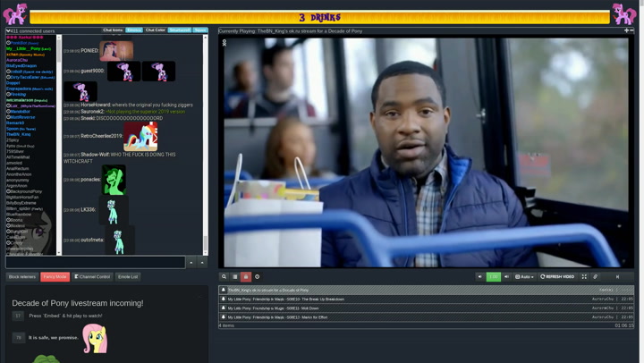Click the link icon beside Refresh Video
Image resolution: width=644 pixels, height=363 pixels.
click(596, 277)
